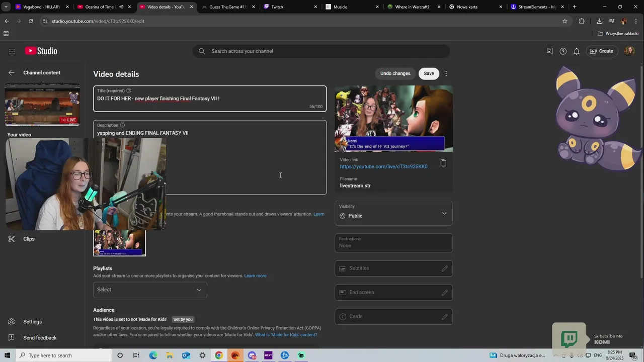The width and height of the screenshot is (644, 362).
Task: Copy the video link with the copy icon
Action: pyautogui.click(x=443, y=163)
